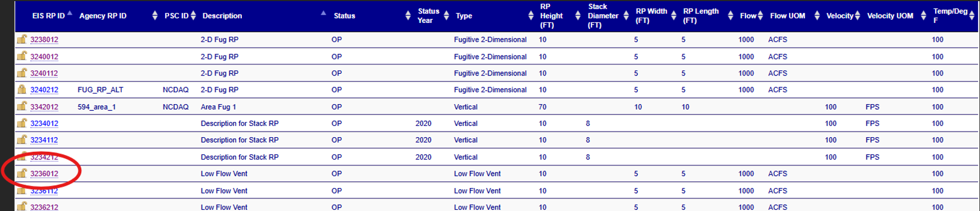The width and height of the screenshot is (980, 211).
Task: Open release point 3234212 link
Action: coord(44,157)
